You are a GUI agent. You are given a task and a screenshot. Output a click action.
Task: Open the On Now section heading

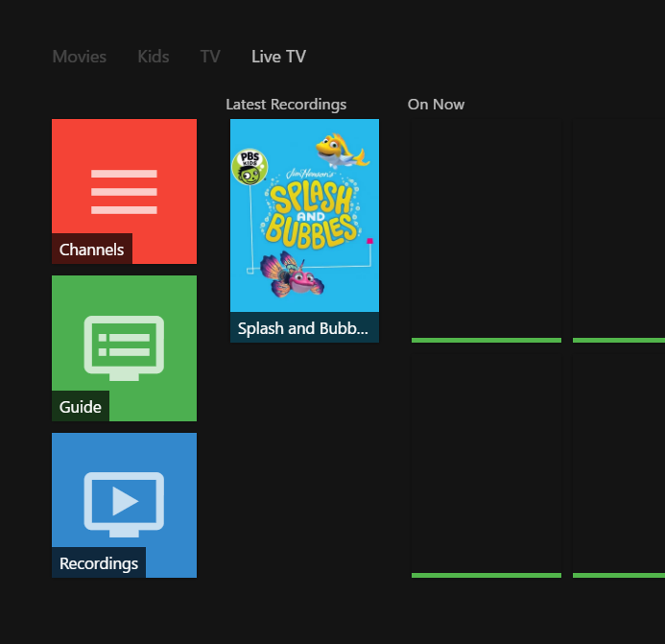tap(436, 105)
